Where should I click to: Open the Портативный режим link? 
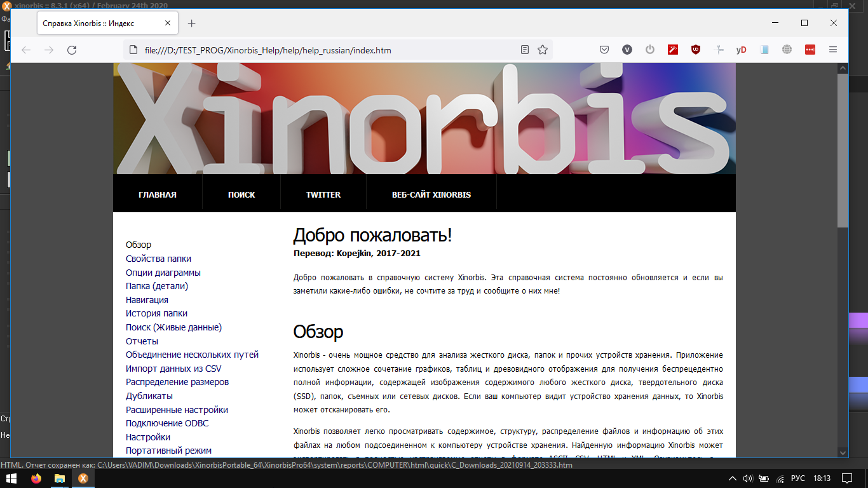coord(168,451)
